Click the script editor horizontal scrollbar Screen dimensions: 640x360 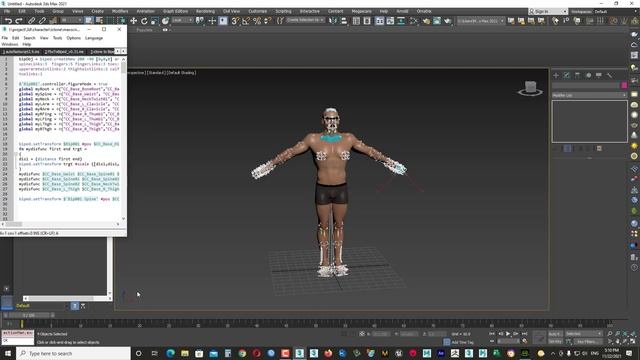(x=61, y=224)
